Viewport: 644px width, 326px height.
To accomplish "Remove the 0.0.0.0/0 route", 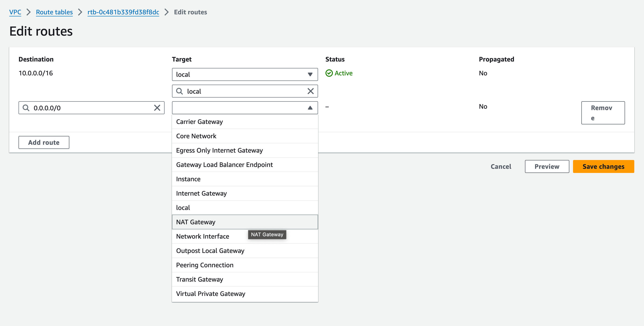I will point(603,113).
